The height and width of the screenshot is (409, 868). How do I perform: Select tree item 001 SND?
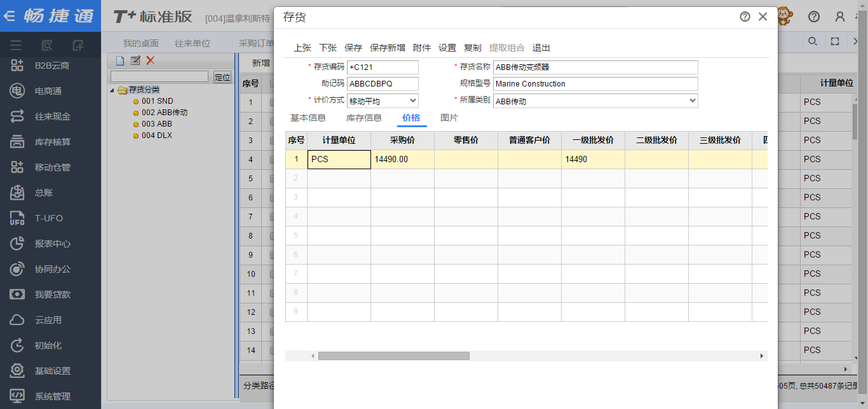(x=157, y=101)
